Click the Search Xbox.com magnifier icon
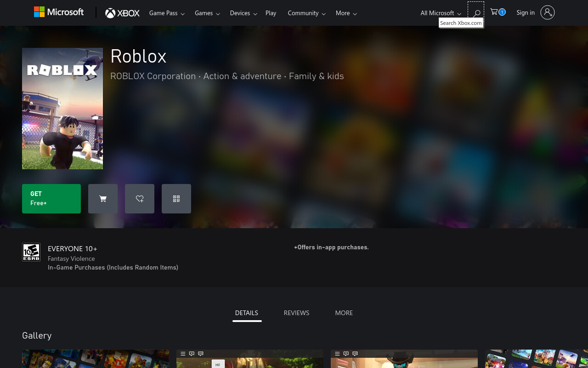This screenshot has width=588, height=368. coord(476,13)
